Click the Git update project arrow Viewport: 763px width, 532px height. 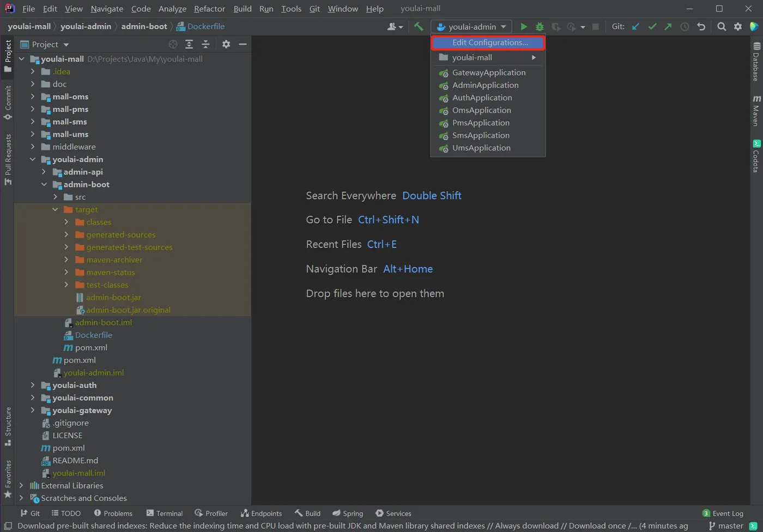[x=635, y=26]
